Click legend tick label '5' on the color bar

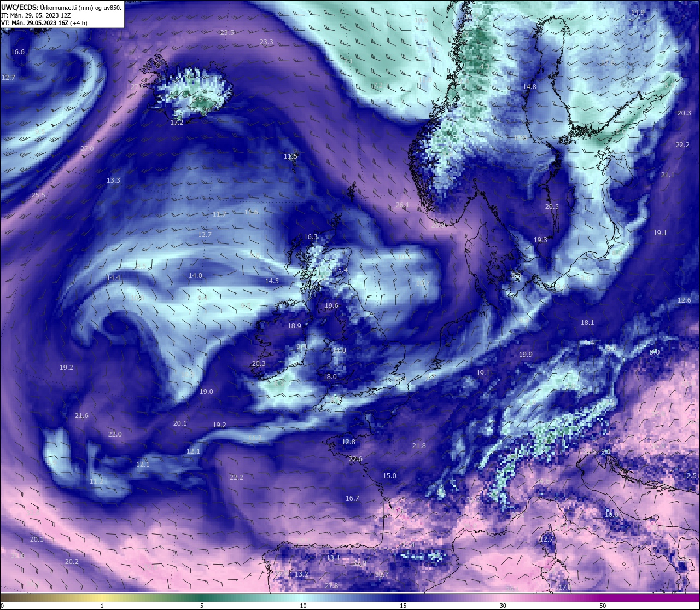click(x=202, y=606)
